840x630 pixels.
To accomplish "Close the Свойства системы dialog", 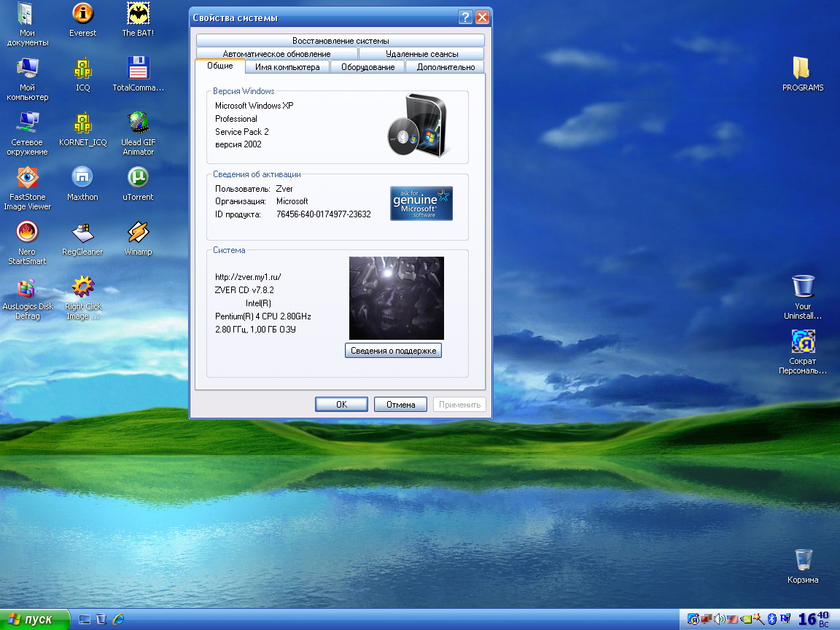I will [x=482, y=17].
